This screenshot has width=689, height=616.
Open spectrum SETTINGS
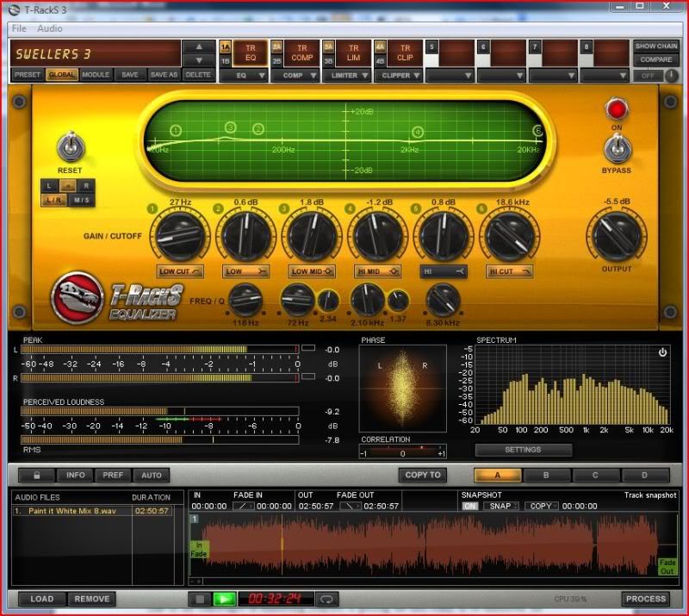point(523,450)
